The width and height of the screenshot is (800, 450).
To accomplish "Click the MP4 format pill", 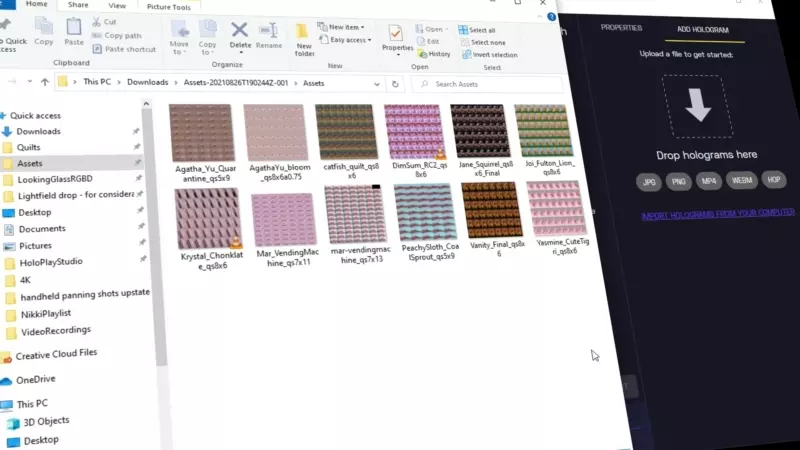I will [x=708, y=181].
